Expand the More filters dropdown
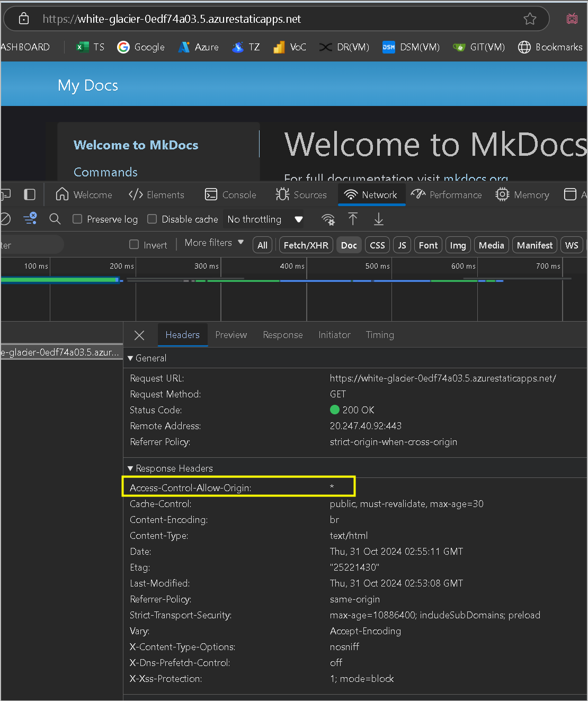The width and height of the screenshot is (588, 701). 214,243
